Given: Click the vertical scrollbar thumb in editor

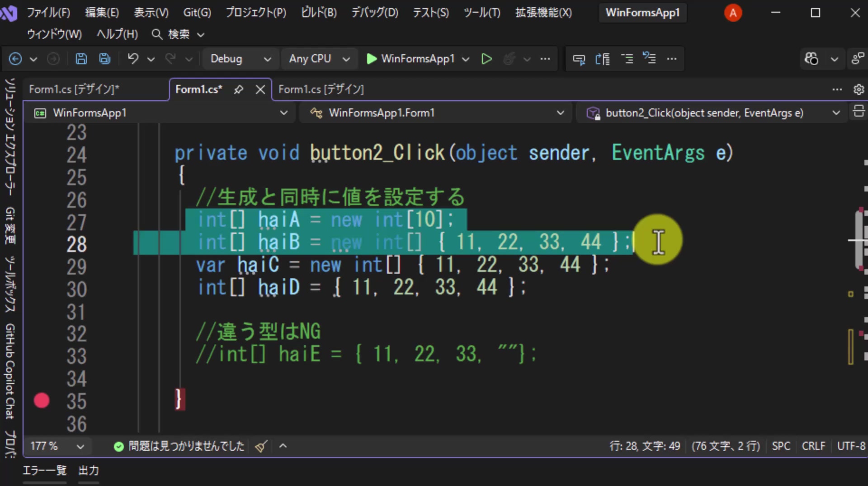Looking at the screenshot, I should [859, 240].
